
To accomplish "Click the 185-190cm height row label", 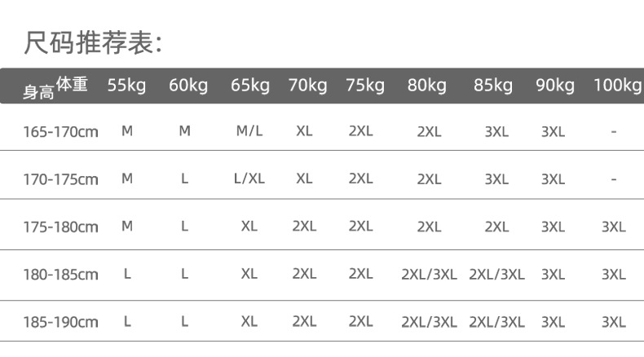I will click(x=60, y=323).
